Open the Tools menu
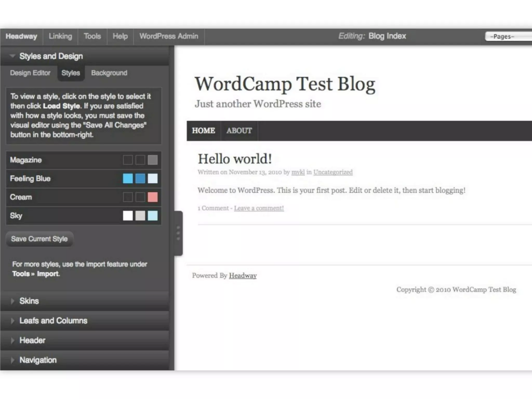This screenshot has width=532, height=399. [x=92, y=36]
